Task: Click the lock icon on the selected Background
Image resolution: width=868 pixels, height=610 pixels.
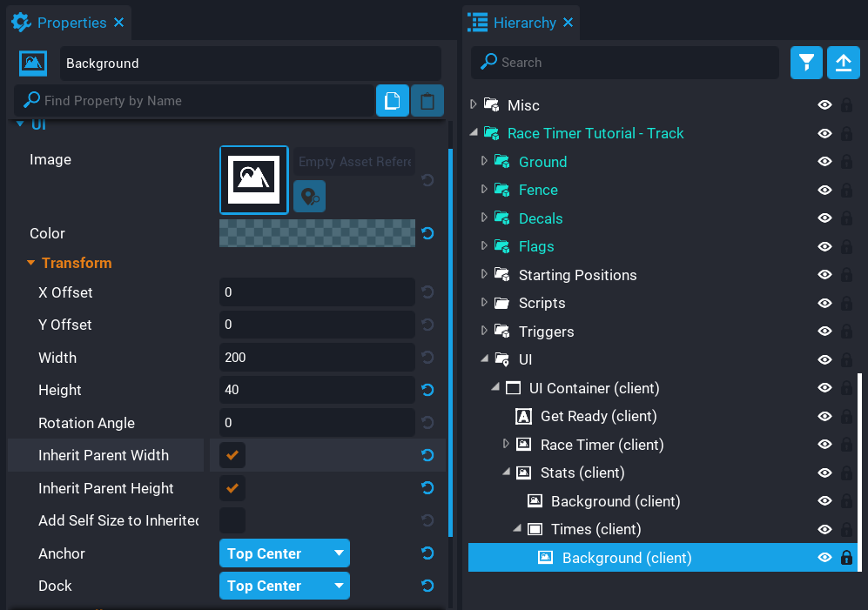Action: [845, 558]
